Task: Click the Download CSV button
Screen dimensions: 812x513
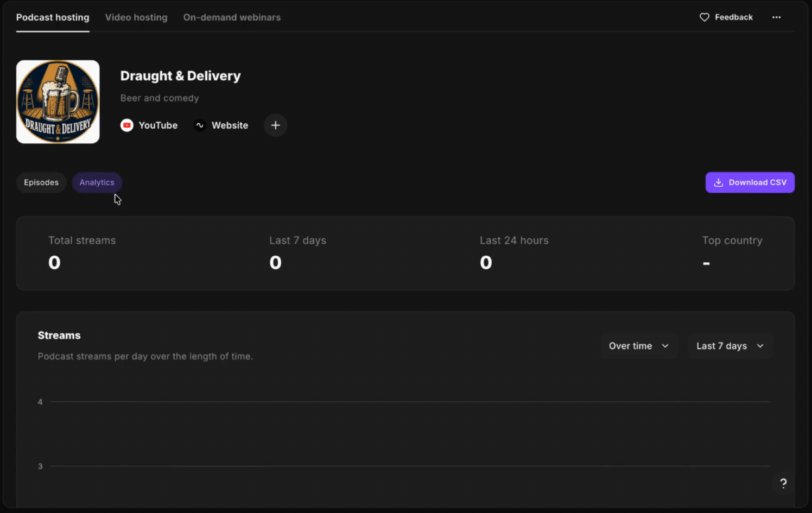Action: (x=750, y=182)
